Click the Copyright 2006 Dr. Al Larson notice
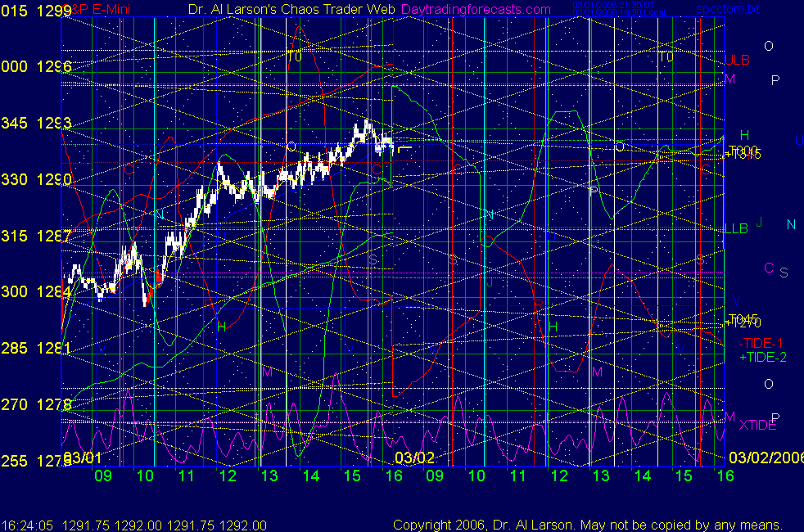The height and width of the screenshot is (532, 804). tap(588, 525)
